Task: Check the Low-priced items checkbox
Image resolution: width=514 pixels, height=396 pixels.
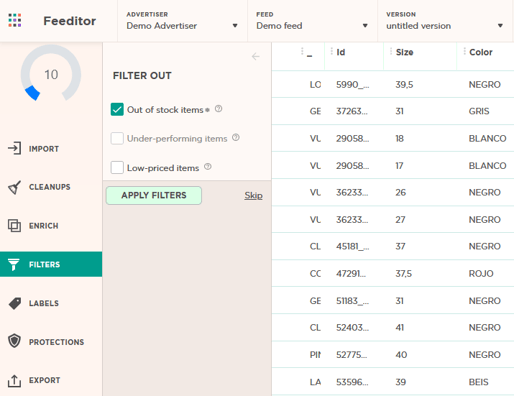Action: pos(117,167)
